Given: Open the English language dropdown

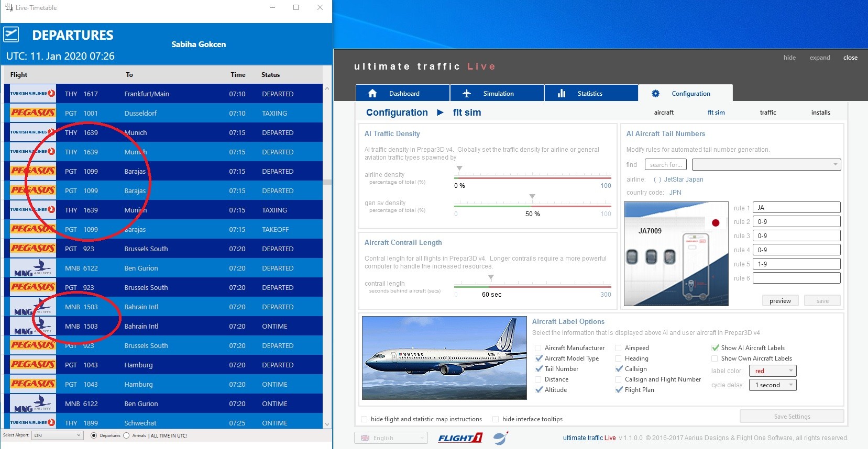Looking at the screenshot, I should [391, 438].
